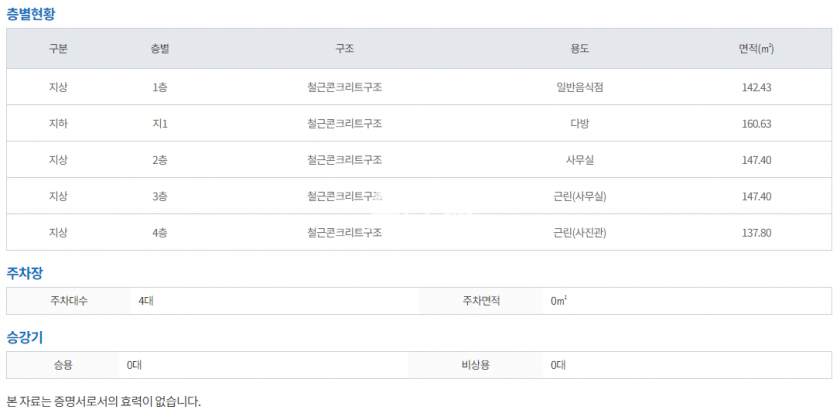Select the 지1 floor cell
This screenshot has height=413, width=840.
[x=160, y=124]
